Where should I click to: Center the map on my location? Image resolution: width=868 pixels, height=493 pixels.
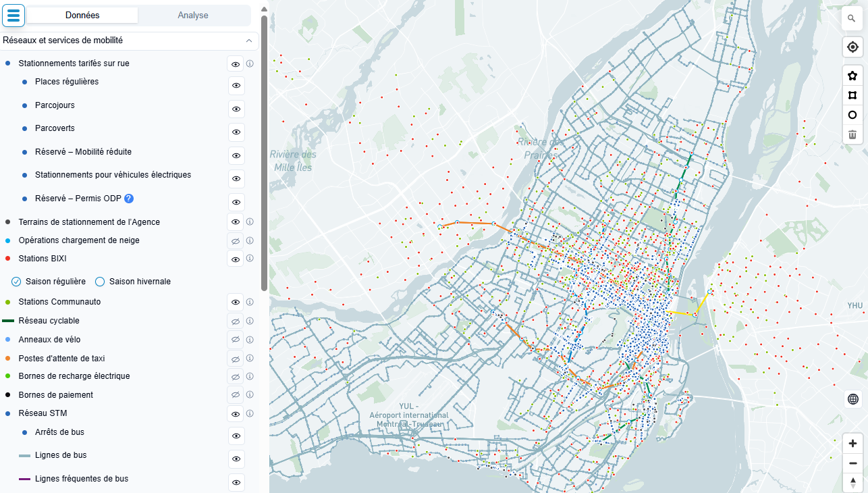coord(852,47)
